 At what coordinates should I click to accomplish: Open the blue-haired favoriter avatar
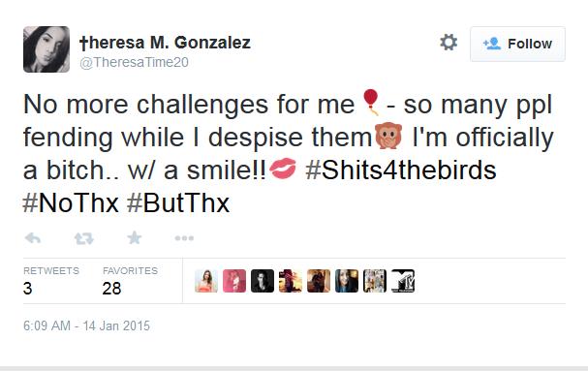coord(347,281)
